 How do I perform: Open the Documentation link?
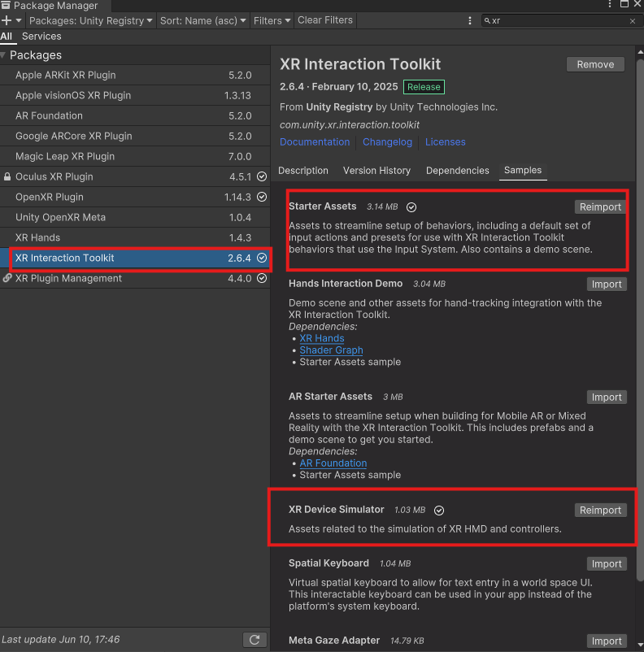[315, 142]
